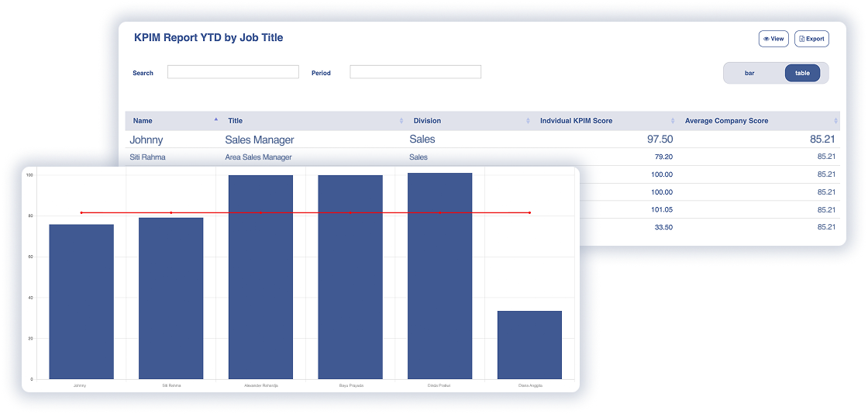Click the Export button
The image size is (868, 414).
coord(811,39)
